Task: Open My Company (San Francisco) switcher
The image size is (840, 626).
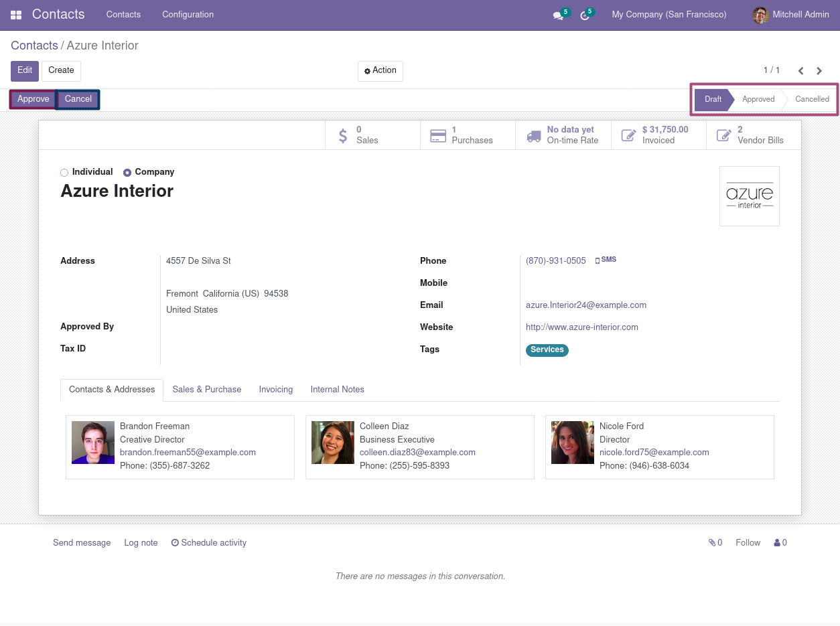Action: [669, 15]
